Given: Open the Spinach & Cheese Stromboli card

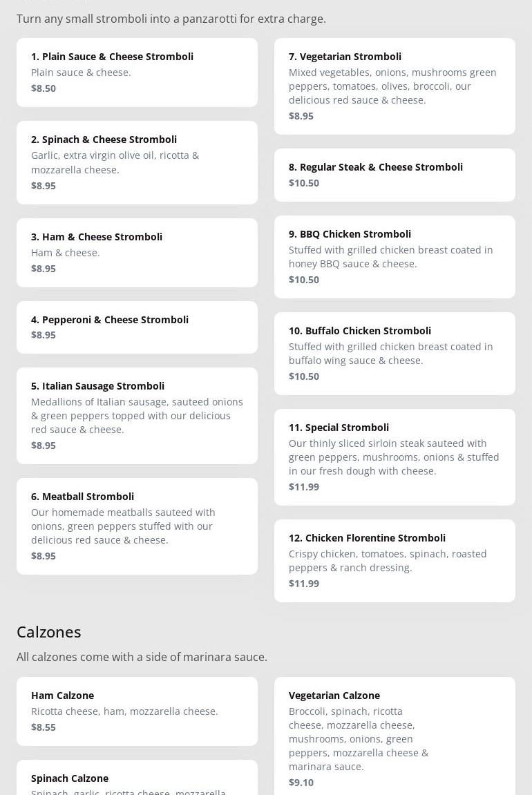Looking at the screenshot, I should [137, 162].
